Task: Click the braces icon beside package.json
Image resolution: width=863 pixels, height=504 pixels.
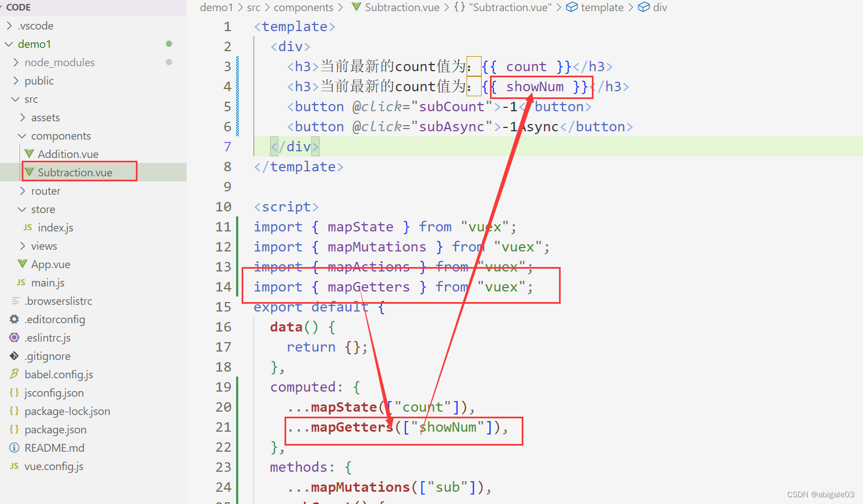Action: point(14,429)
